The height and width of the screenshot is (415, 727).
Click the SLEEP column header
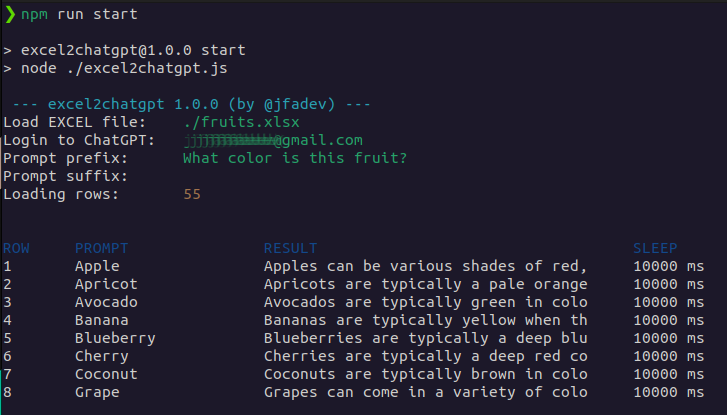[x=655, y=248]
